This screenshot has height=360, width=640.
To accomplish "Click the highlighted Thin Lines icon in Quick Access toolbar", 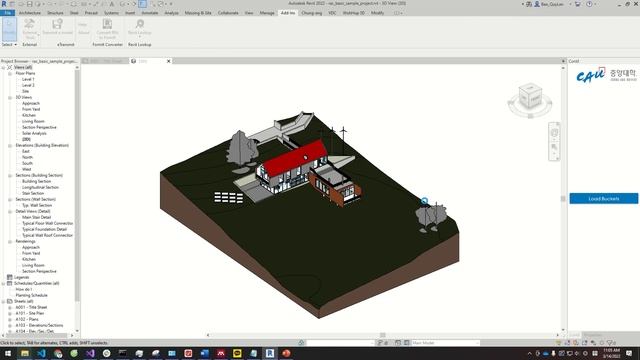I will 142,4.
